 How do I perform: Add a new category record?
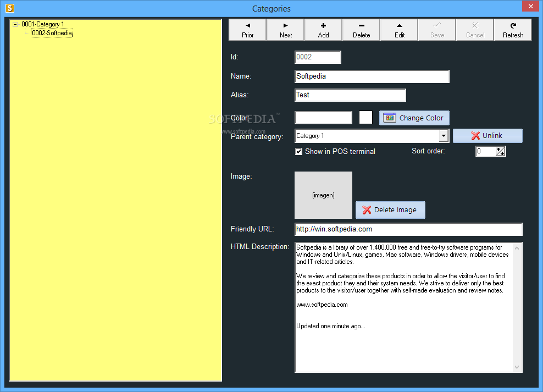[x=323, y=30]
